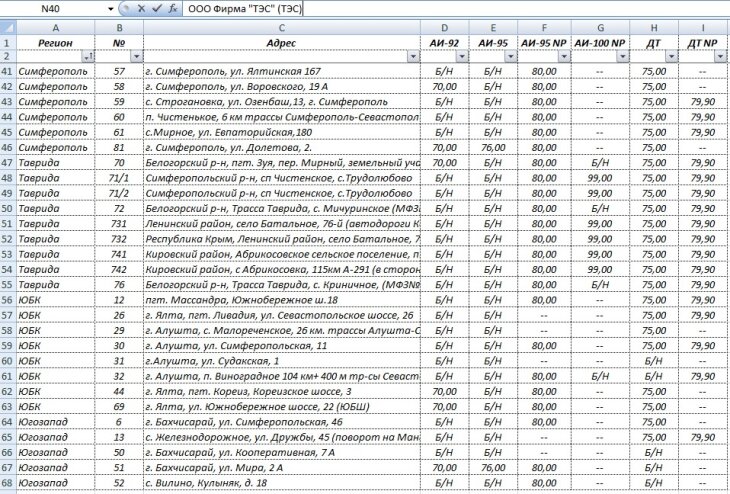730x494 pixels.
Task: Select column H header
Action: coord(653,29)
